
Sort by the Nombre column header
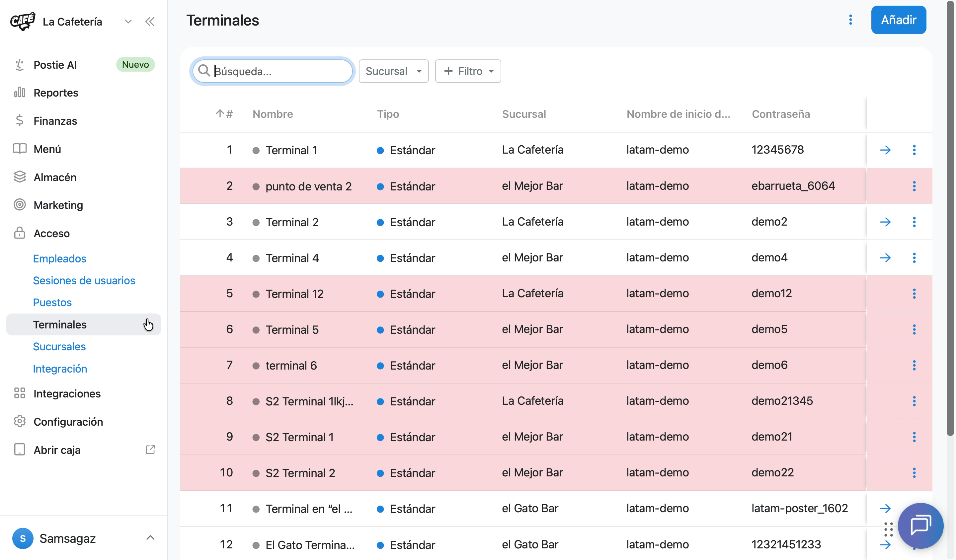[x=273, y=114]
